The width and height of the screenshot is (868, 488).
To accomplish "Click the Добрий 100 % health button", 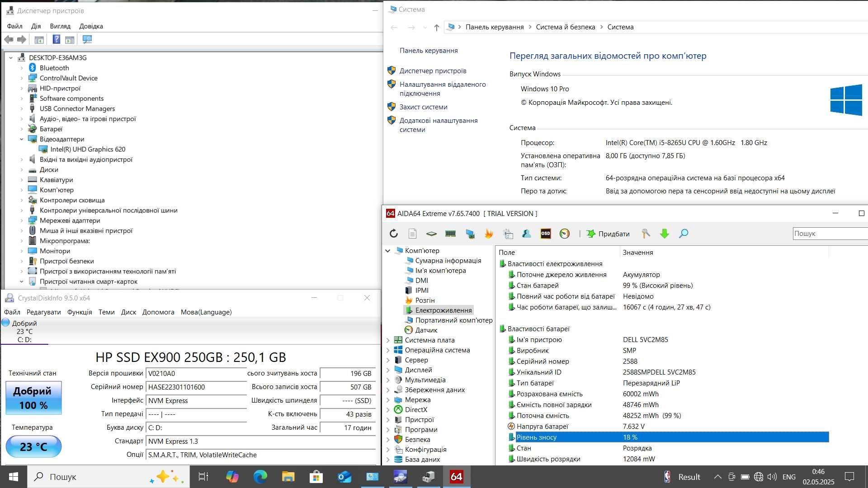I will coord(33,398).
